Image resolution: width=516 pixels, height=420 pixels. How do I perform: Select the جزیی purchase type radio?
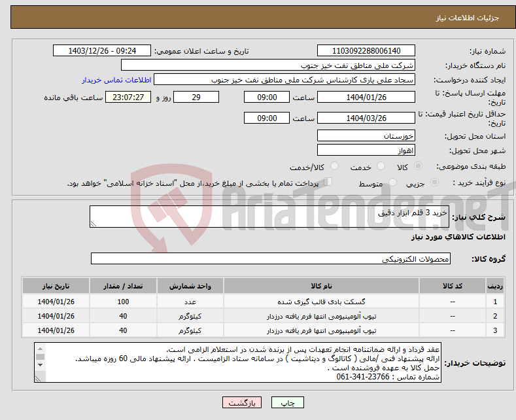pos(434,182)
